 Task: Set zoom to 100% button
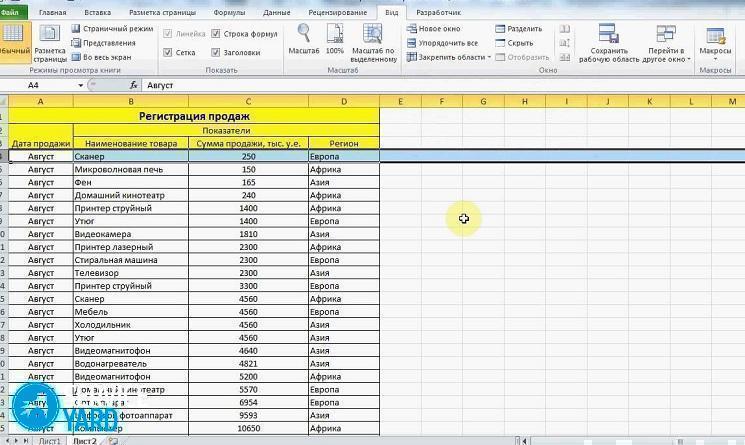pyautogui.click(x=335, y=37)
